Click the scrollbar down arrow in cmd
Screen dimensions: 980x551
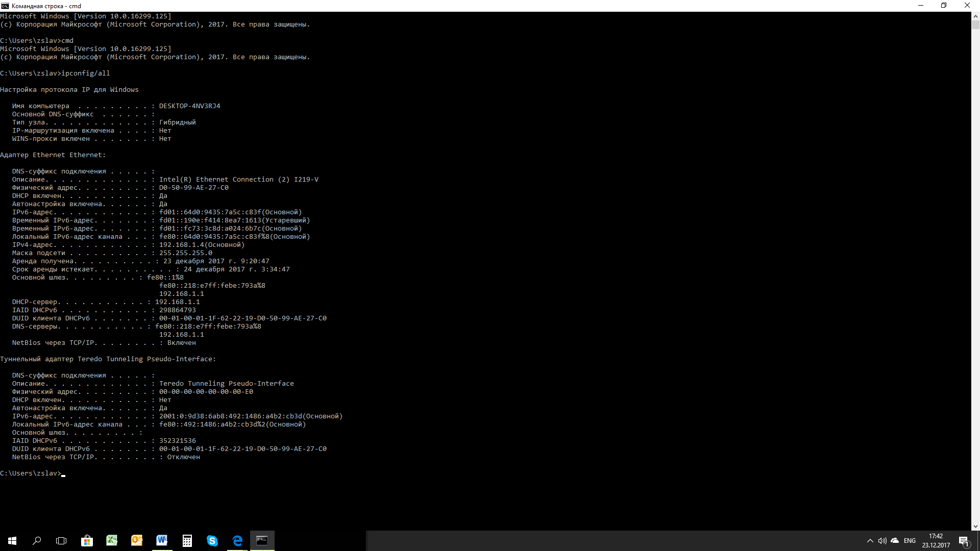[975, 527]
